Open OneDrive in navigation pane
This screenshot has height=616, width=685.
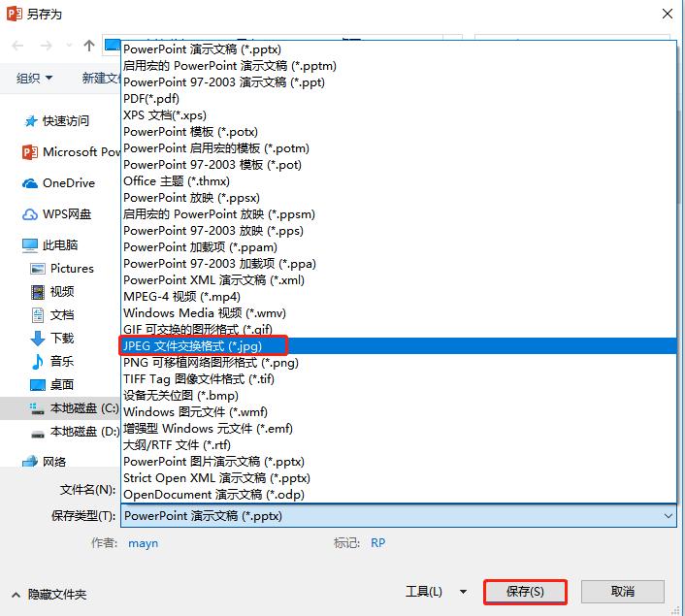tap(58, 183)
